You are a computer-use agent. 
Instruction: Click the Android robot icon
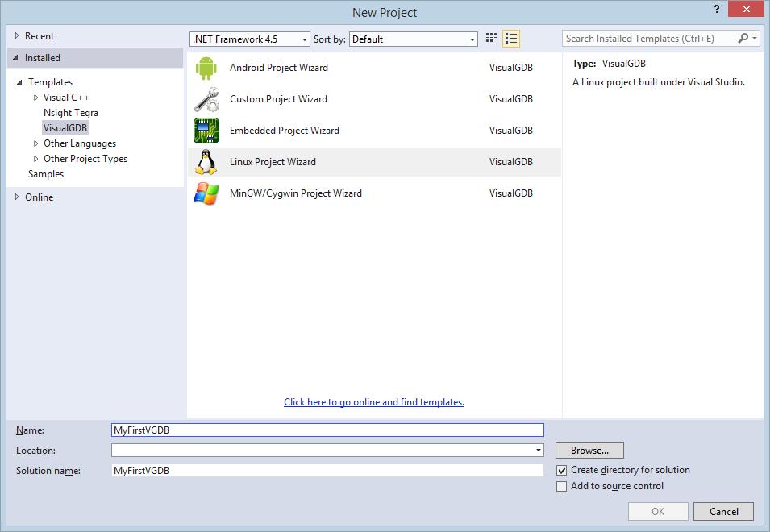pyautogui.click(x=206, y=68)
